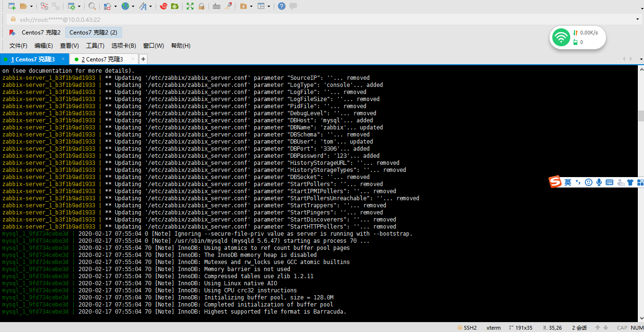
Task: Open the 窗口(W) menu
Action: (154, 46)
